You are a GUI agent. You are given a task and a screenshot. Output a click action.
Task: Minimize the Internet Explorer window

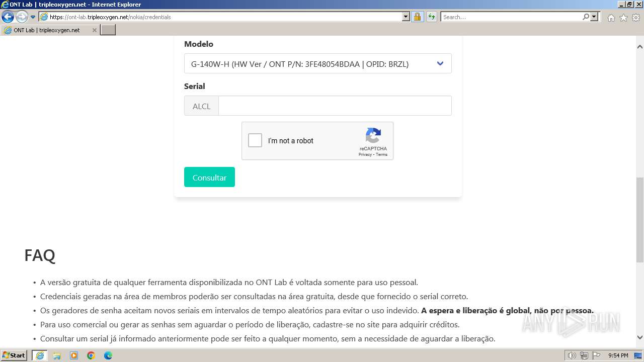621,5
